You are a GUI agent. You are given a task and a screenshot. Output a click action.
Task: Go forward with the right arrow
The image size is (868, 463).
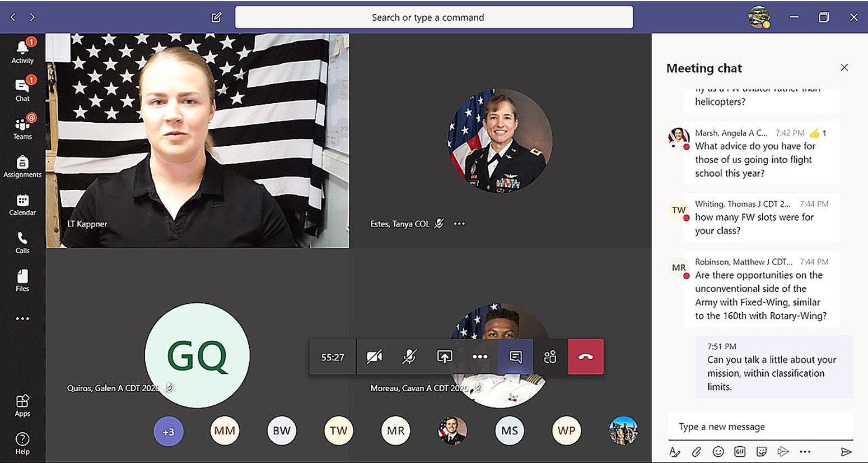32,17
